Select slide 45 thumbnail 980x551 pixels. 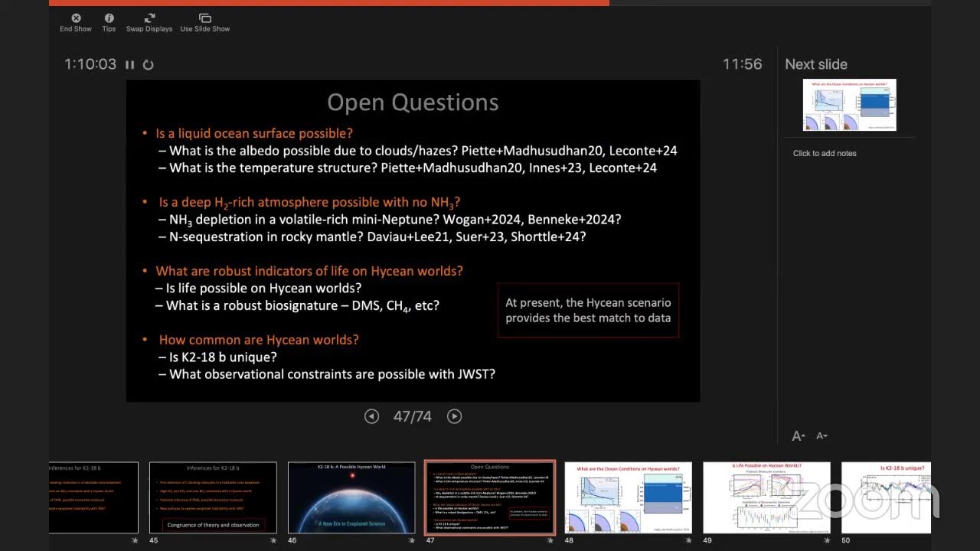213,497
